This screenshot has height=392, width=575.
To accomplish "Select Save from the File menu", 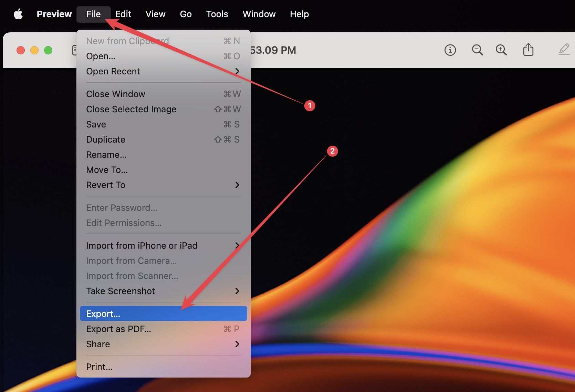I will click(96, 124).
